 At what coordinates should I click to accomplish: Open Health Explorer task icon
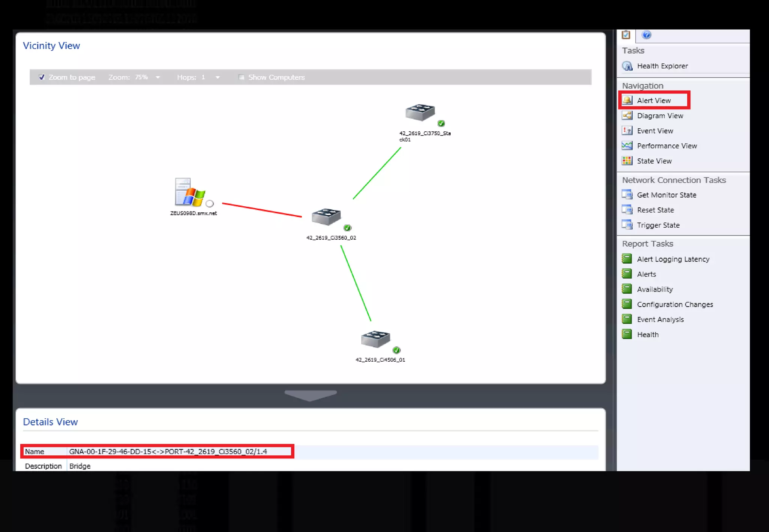click(x=627, y=66)
